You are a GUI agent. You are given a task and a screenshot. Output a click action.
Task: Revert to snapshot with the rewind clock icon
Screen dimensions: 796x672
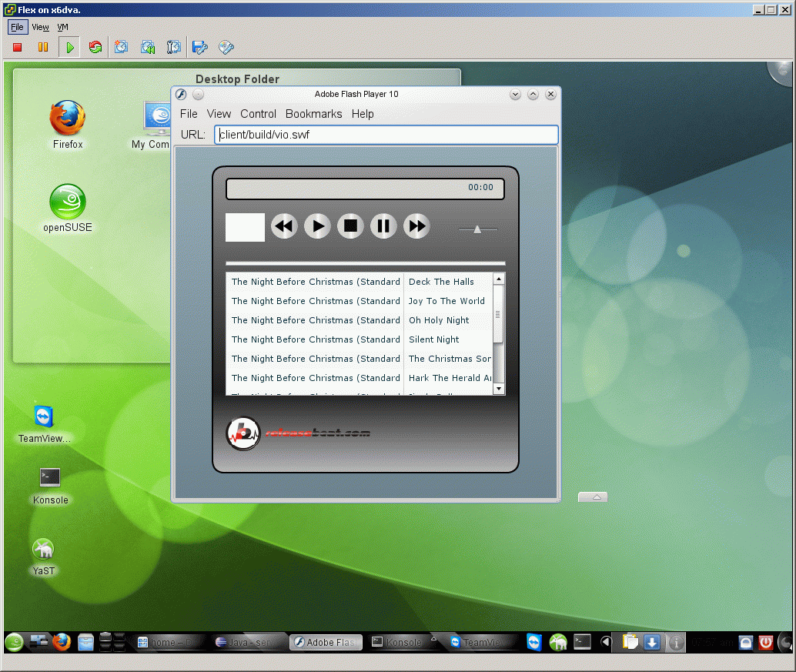point(148,47)
